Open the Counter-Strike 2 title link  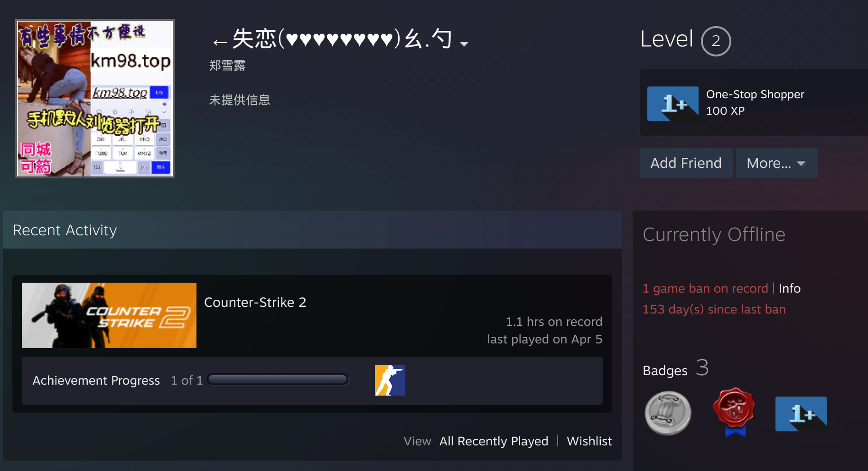click(x=255, y=302)
